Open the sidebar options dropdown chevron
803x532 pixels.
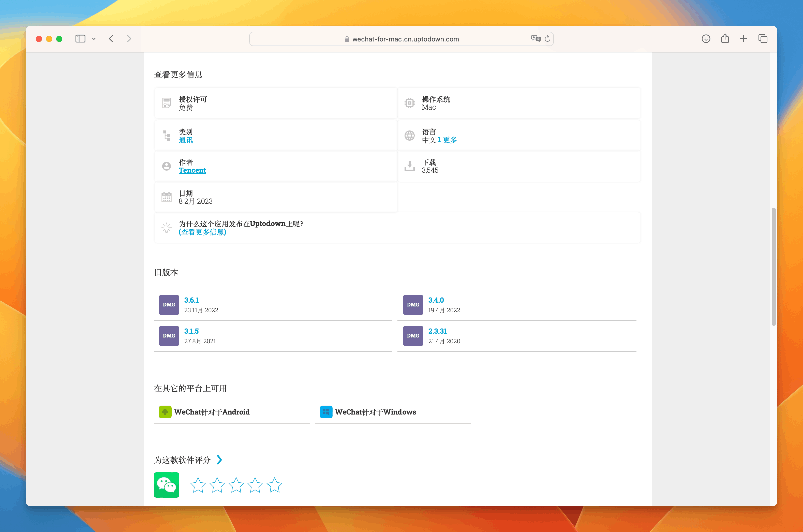94,39
